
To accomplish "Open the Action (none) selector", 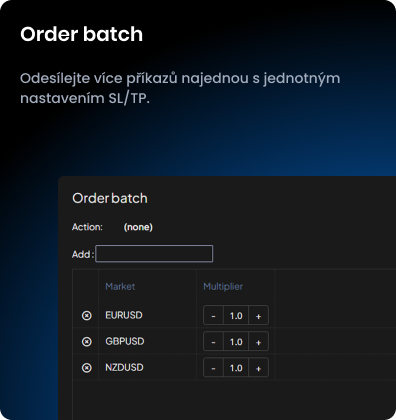I will tap(138, 227).
